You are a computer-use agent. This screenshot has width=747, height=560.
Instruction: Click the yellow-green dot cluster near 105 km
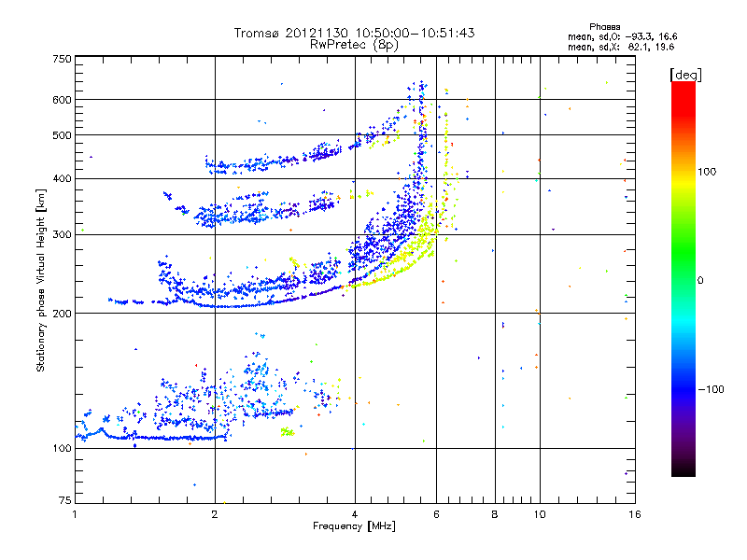[x=288, y=432]
